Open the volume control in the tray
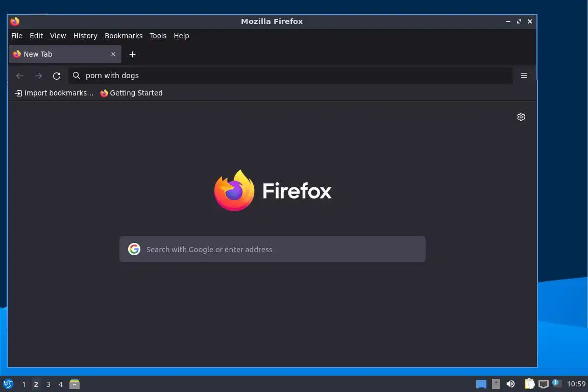Viewport: 588px width, 392px height. [x=510, y=384]
